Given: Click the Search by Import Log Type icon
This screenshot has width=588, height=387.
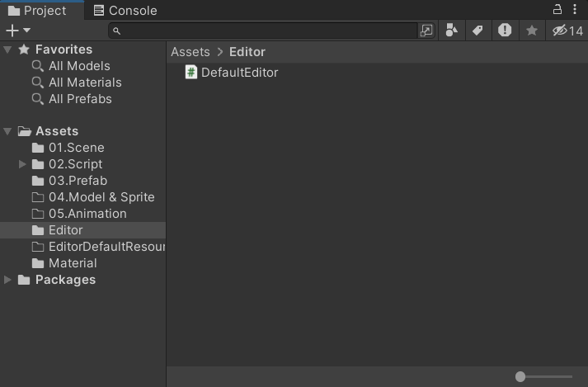Looking at the screenshot, I should [505, 31].
